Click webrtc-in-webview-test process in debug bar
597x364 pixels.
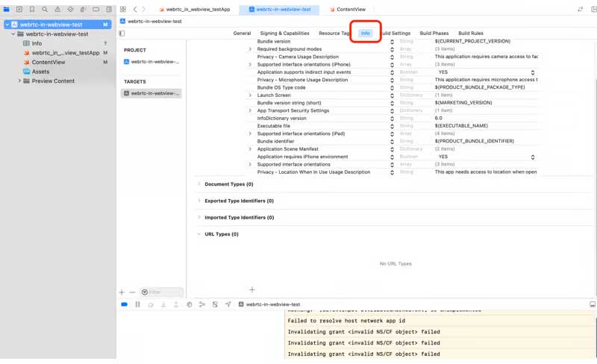pos(269,304)
